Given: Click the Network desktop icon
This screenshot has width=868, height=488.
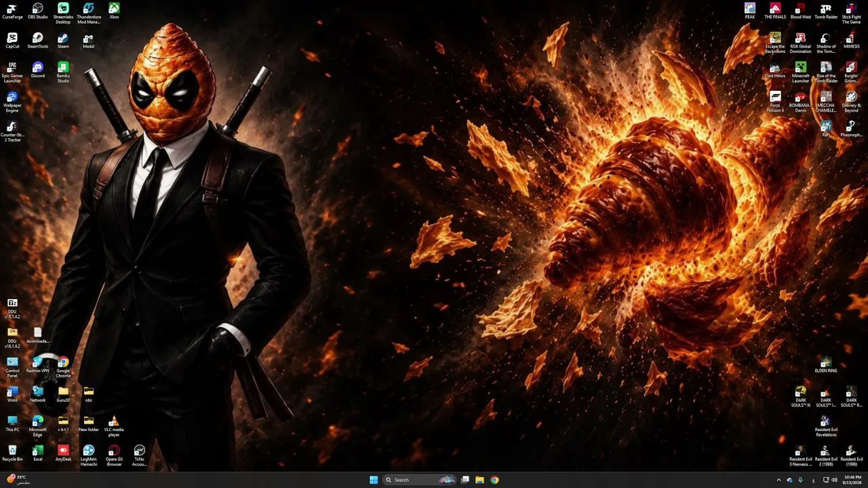Looking at the screenshot, I should [38, 394].
